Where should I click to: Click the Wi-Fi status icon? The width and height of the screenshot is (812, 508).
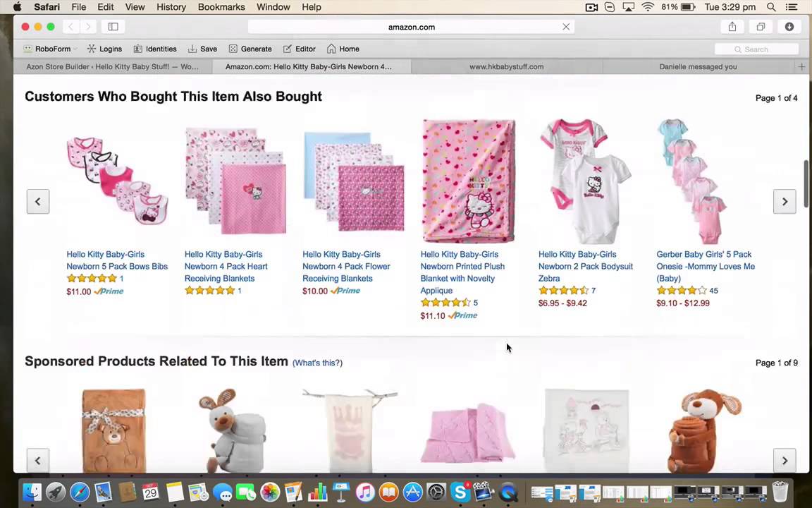648,7
